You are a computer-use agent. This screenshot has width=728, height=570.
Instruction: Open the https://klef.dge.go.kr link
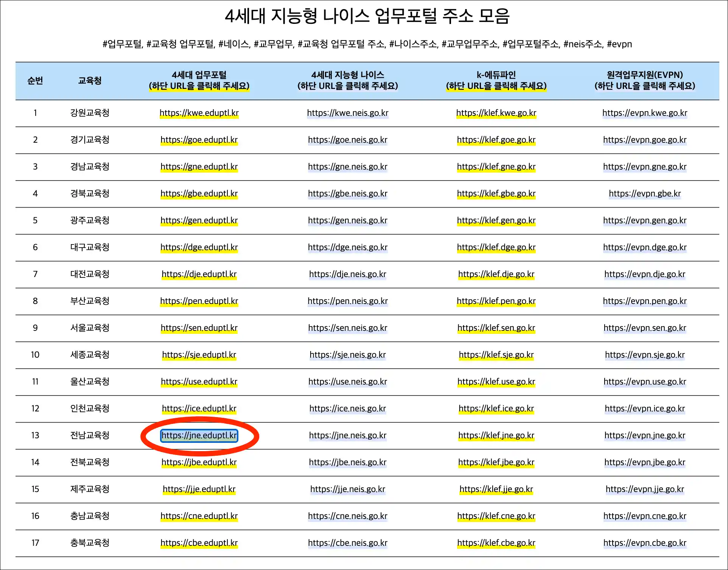click(x=496, y=247)
